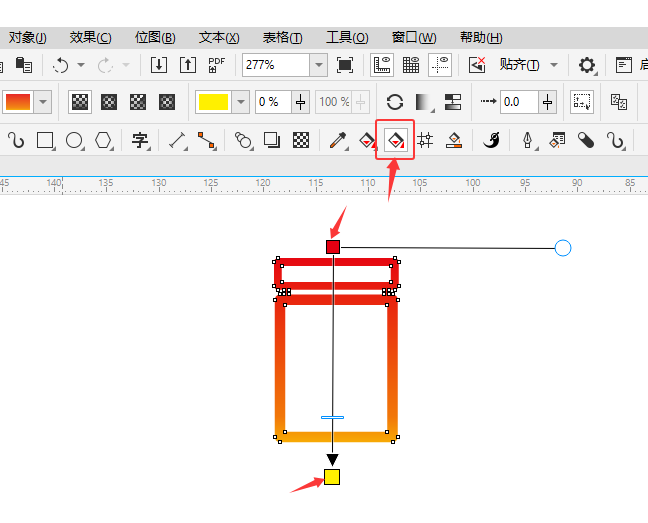Screen dimensions: 648x523
Task: Select the highlighted Interactive Fill tool
Action: 395,140
